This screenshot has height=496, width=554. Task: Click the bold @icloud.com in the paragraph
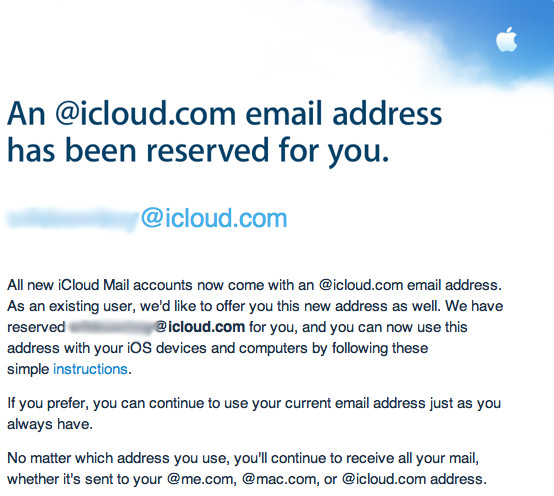pos(200,327)
